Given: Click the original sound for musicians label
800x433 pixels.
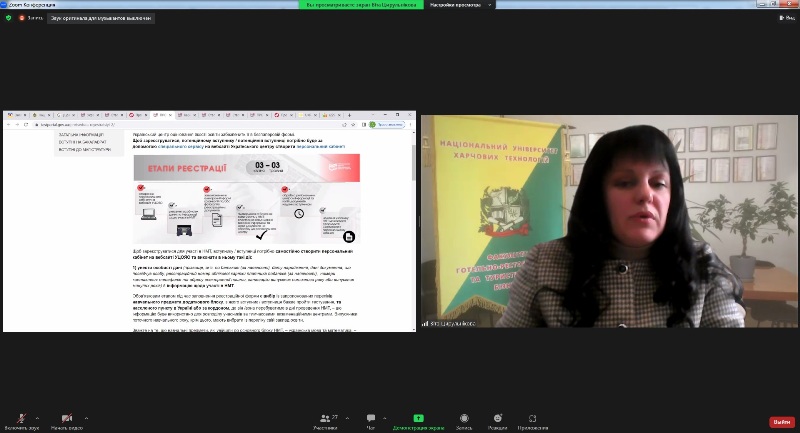Looking at the screenshot, I should pos(101,18).
